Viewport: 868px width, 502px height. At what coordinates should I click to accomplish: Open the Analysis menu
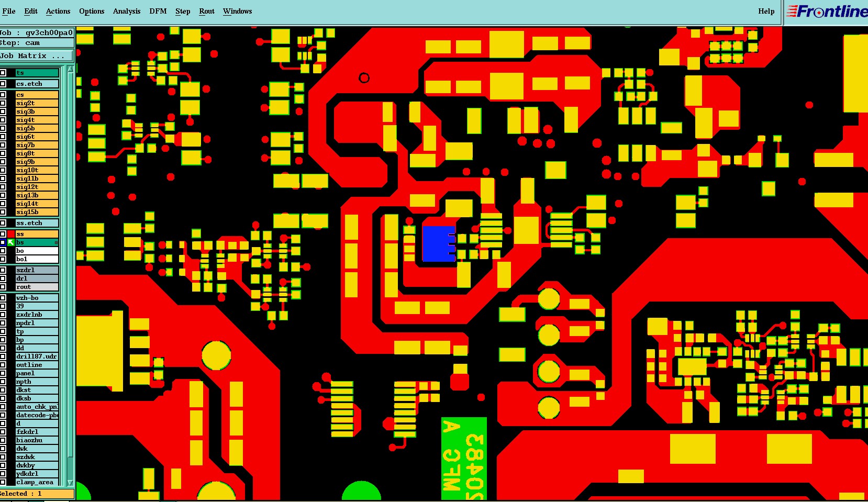[x=127, y=11]
